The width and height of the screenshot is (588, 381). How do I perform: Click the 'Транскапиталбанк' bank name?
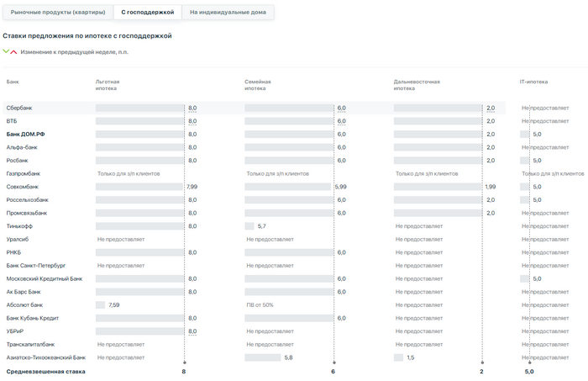tap(30, 344)
